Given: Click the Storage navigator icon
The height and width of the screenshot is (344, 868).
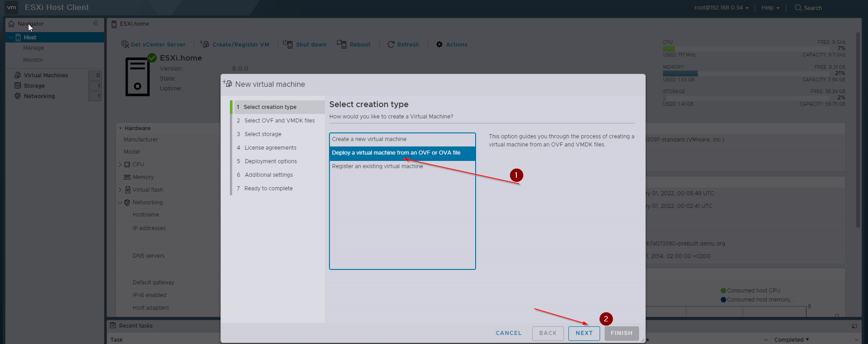Looking at the screenshot, I should point(18,85).
